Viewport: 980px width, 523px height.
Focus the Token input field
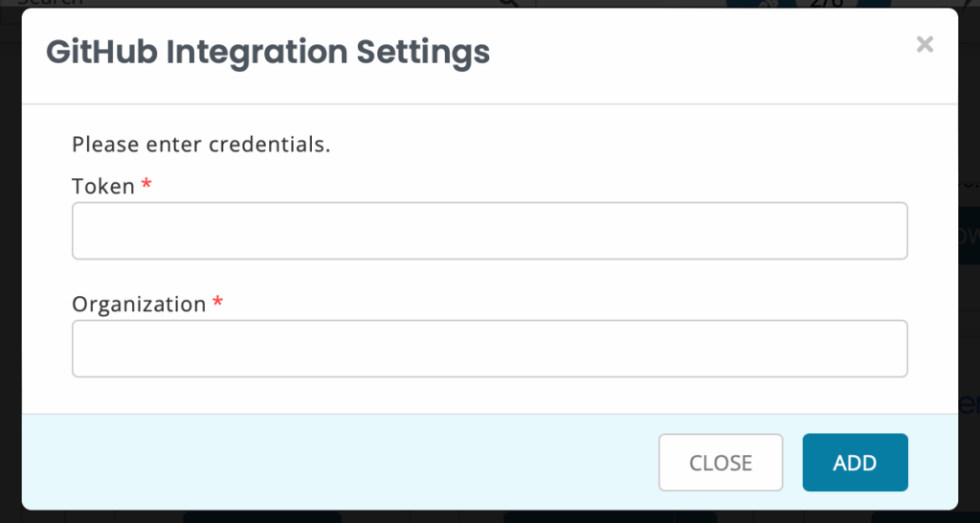[489, 231]
